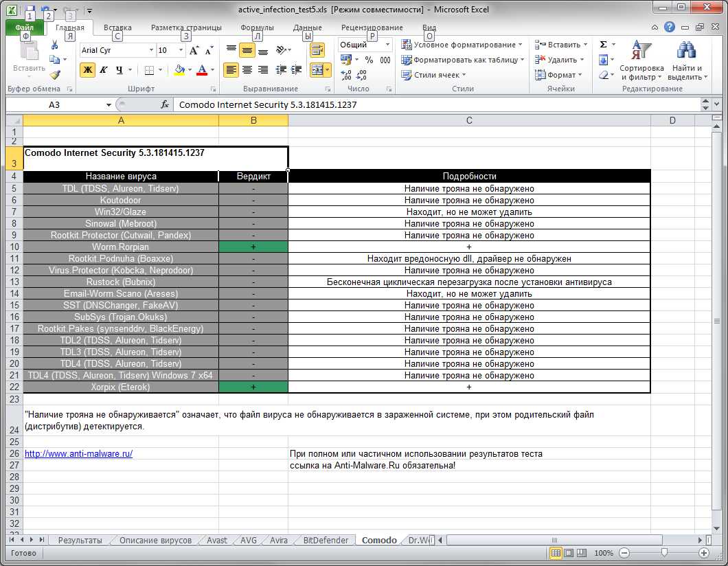
Task: Switch to Page Layout view icon
Action: point(568,553)
